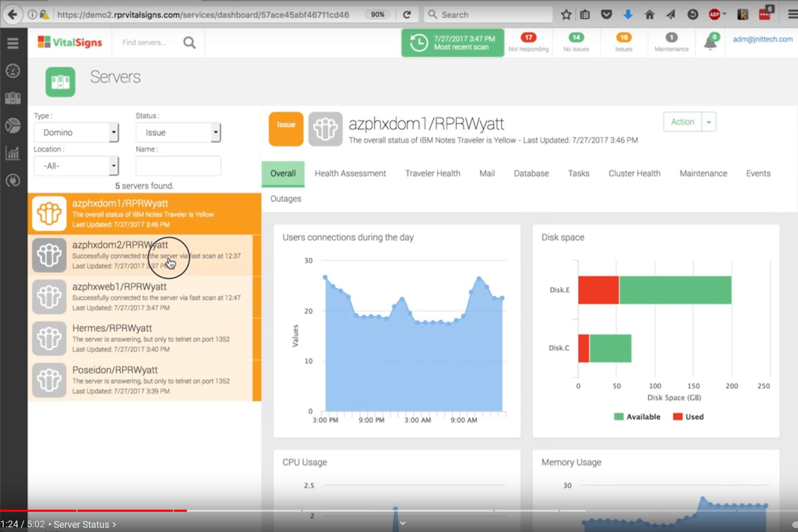Open the servers sidebar icon
The height and width of the screenshot is (532, 798).
point(13,98)
